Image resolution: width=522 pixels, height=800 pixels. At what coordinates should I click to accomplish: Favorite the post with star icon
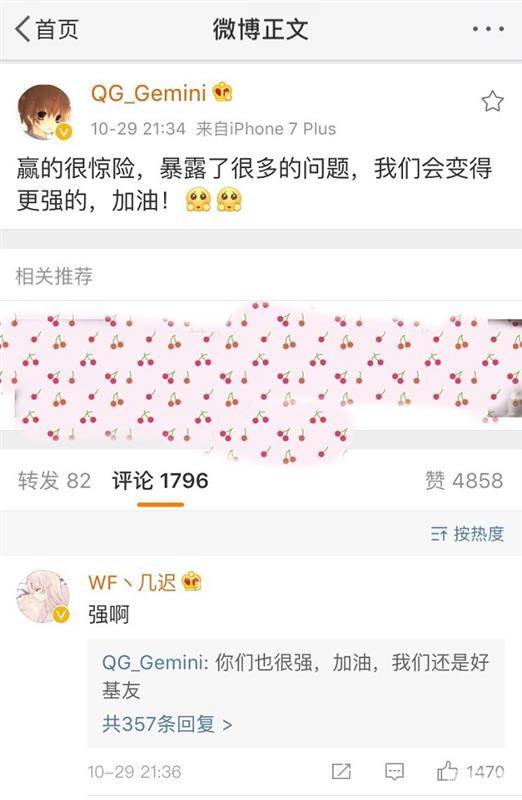(492, 101)
